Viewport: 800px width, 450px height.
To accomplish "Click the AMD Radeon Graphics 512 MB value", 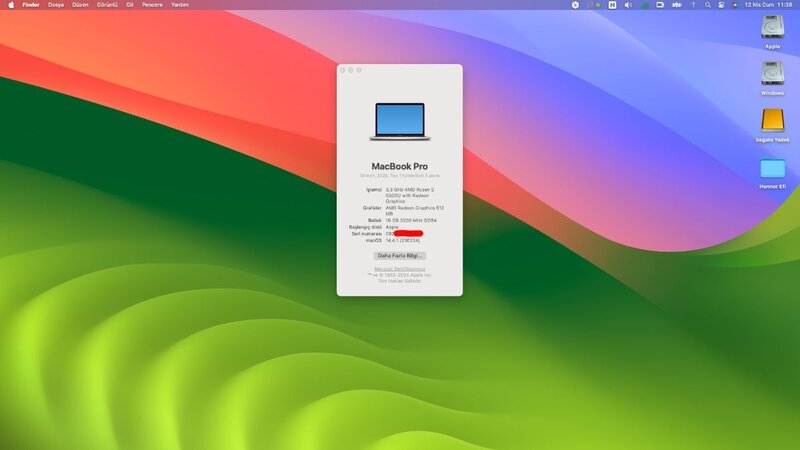I will (415, 211).
